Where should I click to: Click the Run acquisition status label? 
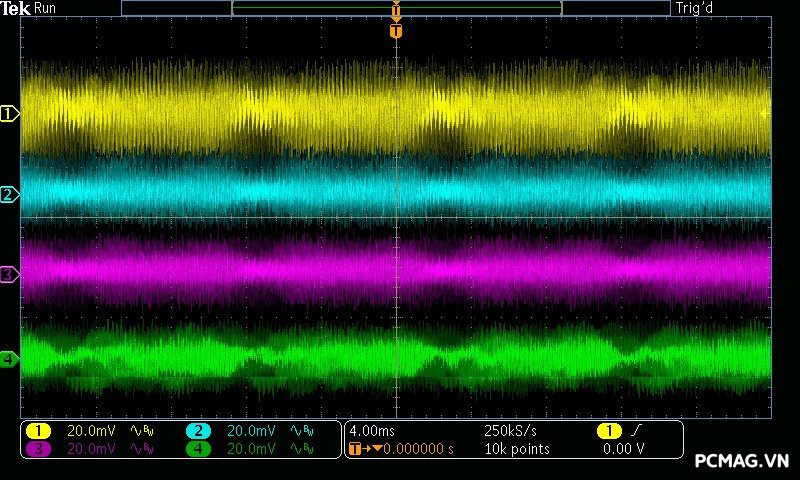pos(46,8)
